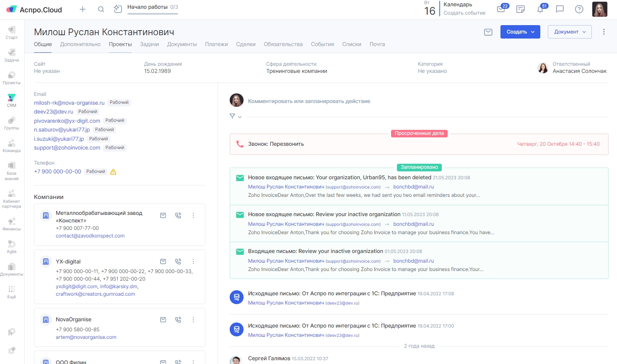Image resolution: width=617 pixels, height=364 pixels.
Task: Click phone number +7 900 000-00-00
Action: click(57, 172)
